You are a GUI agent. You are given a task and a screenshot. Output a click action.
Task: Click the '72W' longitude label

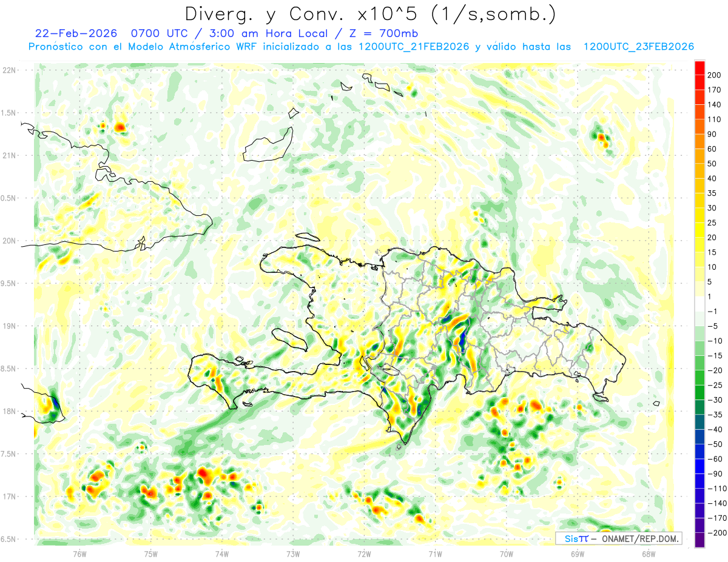tap(364, 554)
